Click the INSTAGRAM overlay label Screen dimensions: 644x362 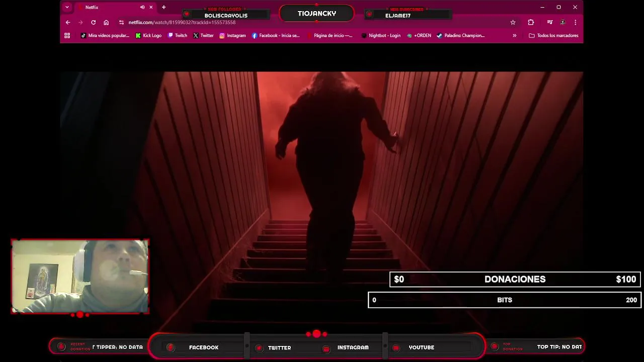[x=353, y=347]
